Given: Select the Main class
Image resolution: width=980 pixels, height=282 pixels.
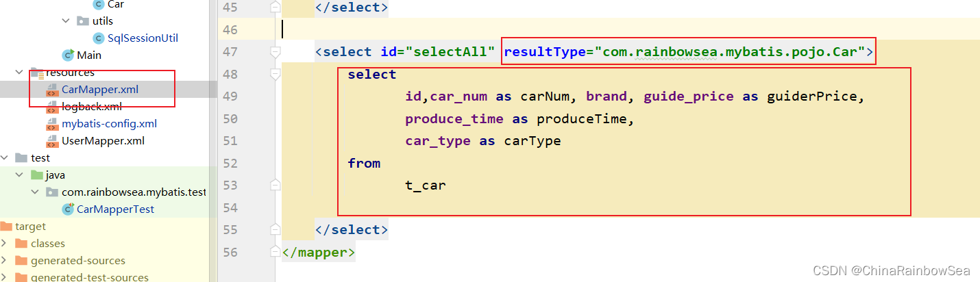Looking at the screenshot, I should tap(89, 55).
